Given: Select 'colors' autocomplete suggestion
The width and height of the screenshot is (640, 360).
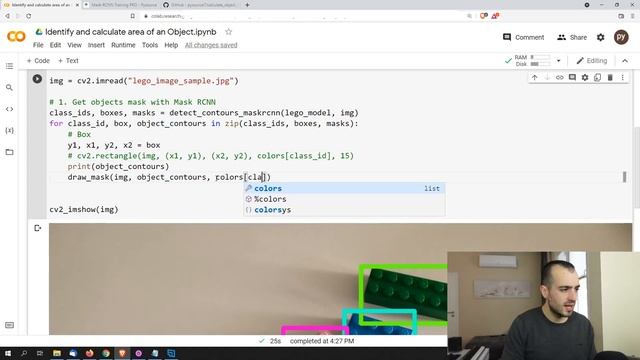Looking at the screenshot, I should pos(344,188).
